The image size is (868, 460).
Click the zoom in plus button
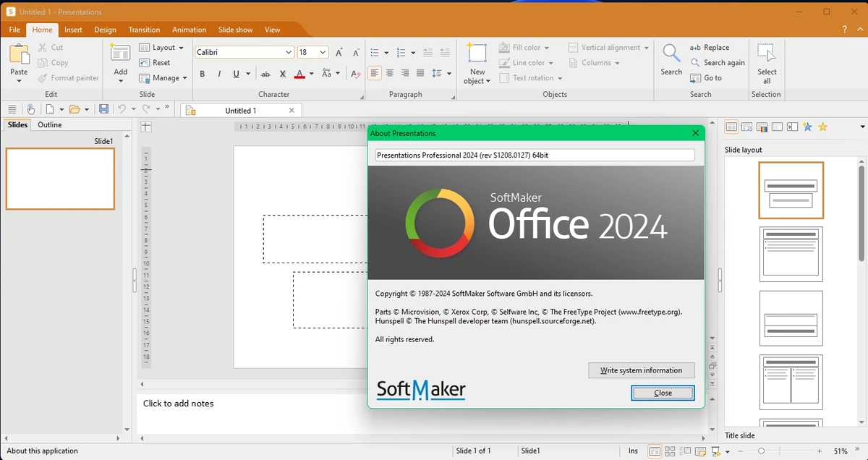[819, 451]
